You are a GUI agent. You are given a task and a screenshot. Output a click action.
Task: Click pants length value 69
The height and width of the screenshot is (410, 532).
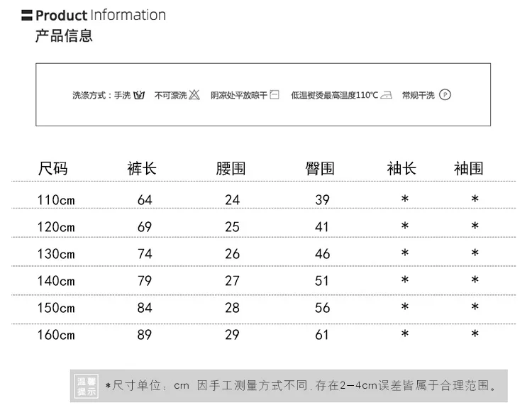(145, 227)
